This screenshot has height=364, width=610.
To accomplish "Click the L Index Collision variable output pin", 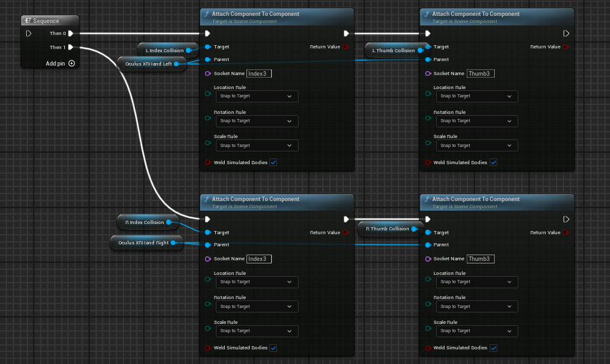I will tap(188, 50).
